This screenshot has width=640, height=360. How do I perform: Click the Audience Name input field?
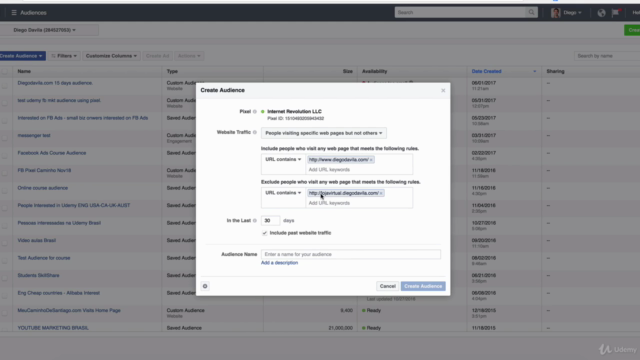(x=351, y=254)
